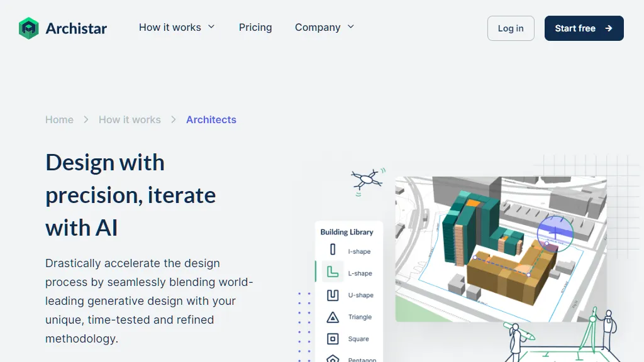Go to the Home breadcrumb
The width and height of the screenshot is (644, 362).
coord(59,120)
